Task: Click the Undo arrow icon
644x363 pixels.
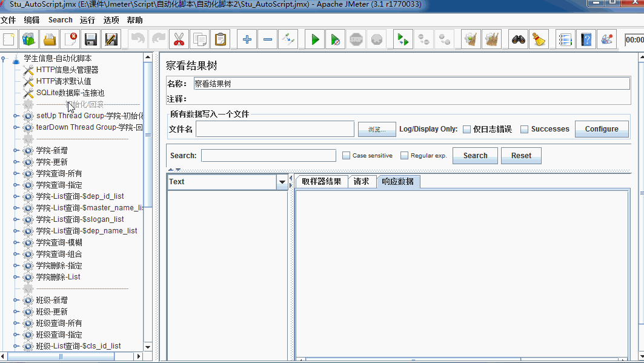Action: click(138, 39)
